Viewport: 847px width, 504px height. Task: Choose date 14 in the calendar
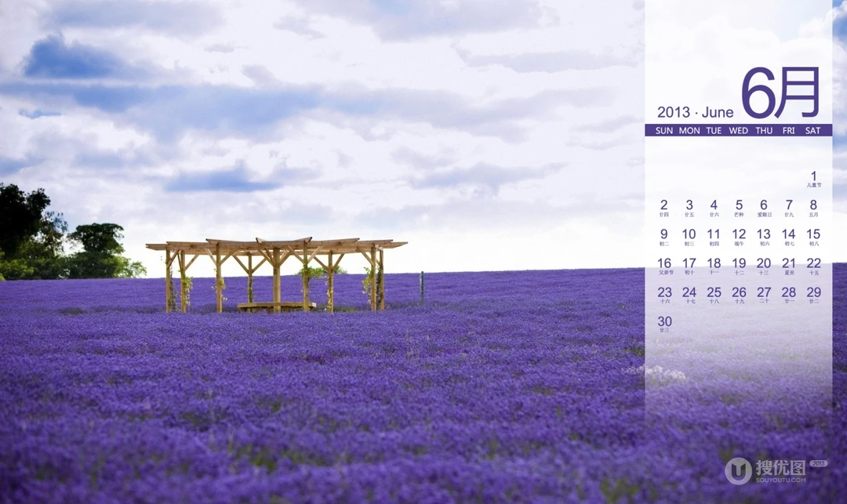tap(789, 237)
